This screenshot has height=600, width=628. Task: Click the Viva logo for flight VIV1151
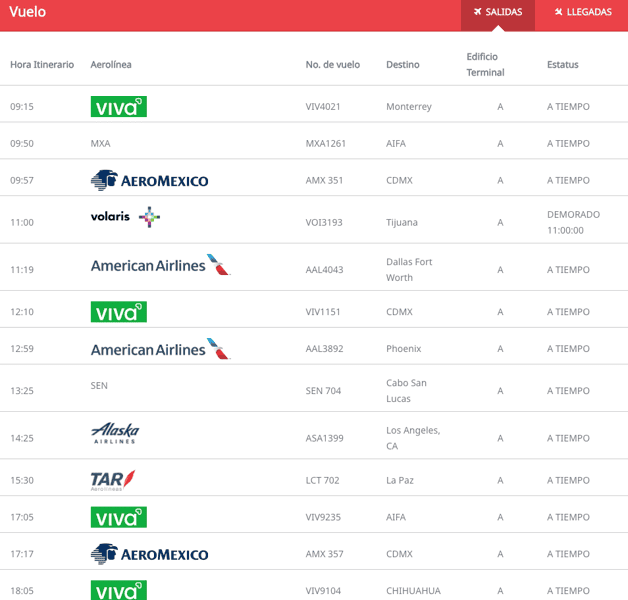[x=118, y=312]
